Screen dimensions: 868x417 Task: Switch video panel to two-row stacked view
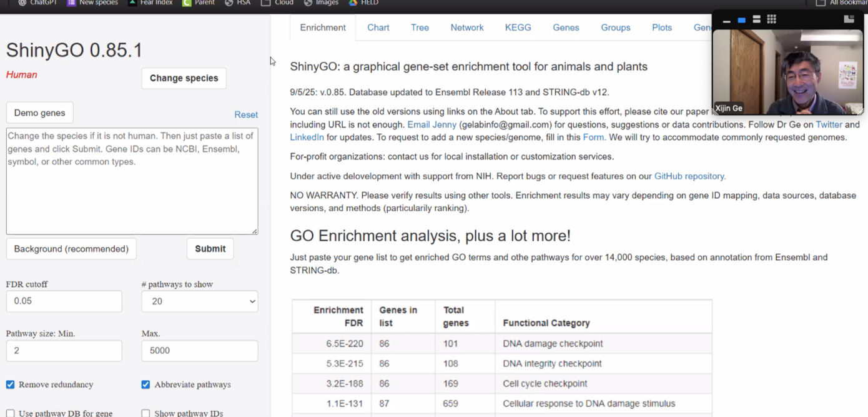point(756,20)
